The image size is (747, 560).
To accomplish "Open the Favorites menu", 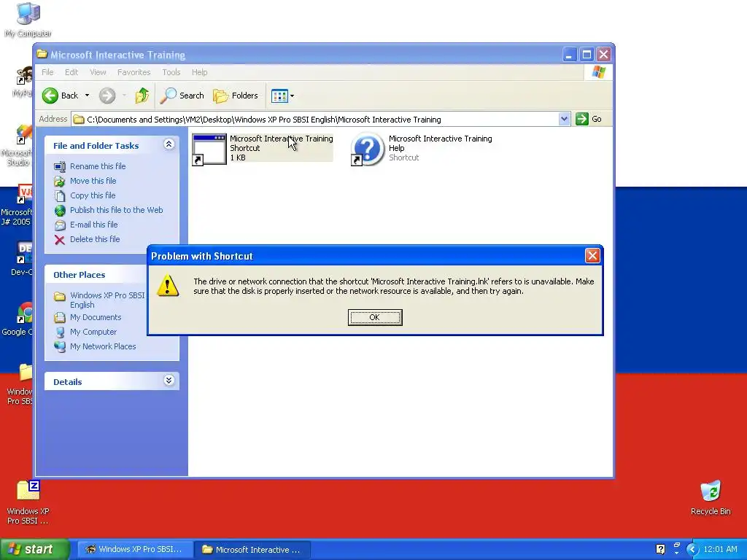I will click(x=134, y=72).
